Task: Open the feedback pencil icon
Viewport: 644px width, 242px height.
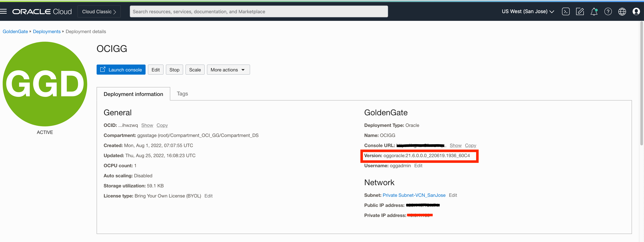Action: point(580,11)
